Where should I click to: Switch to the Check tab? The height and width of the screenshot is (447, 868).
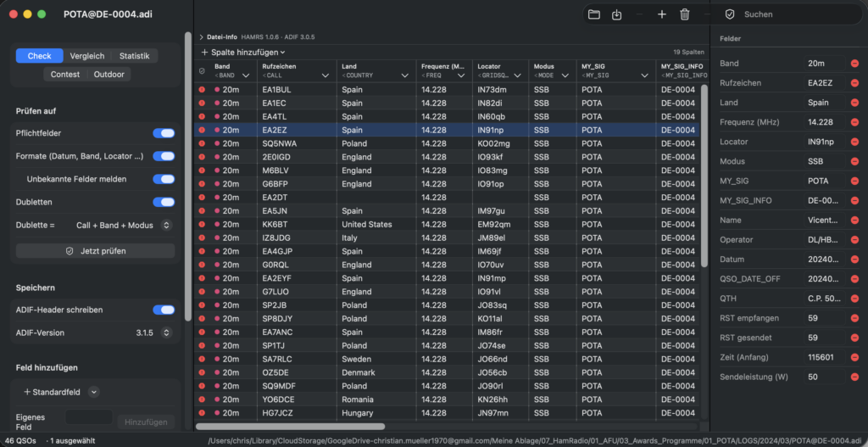39,56
